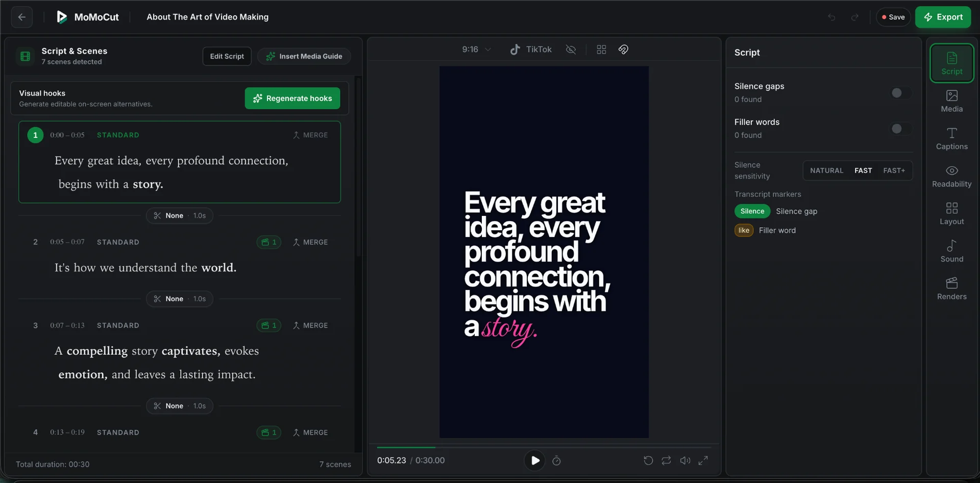This screenshot has height=483, width=980.
Task: Toggle loop playback
Action: click(x=666, y=461)
